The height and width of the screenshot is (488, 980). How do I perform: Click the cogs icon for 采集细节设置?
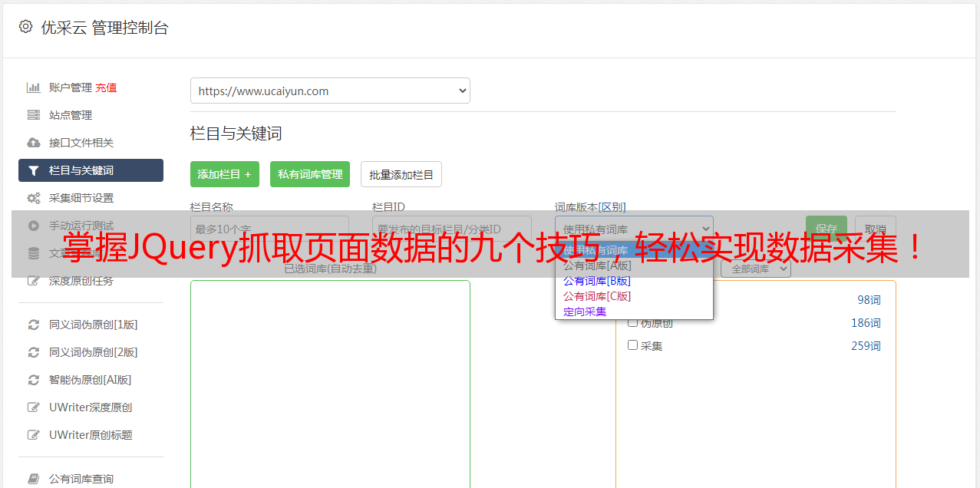pyautogui.click(x=34, y=198)
